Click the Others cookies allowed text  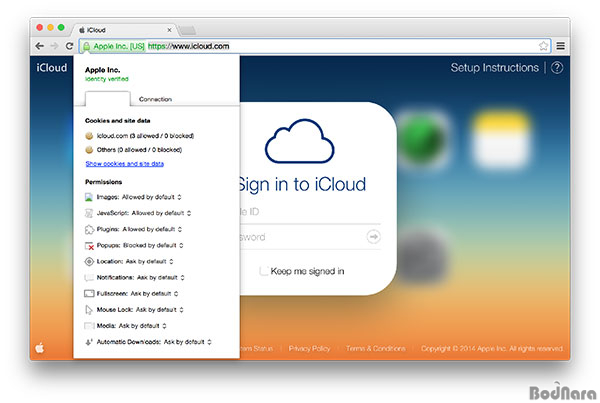point(139,150)
